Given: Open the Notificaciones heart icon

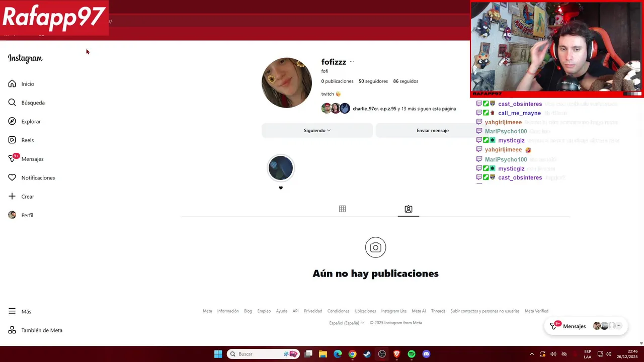Looking at the screenshot, I should (x=12, y=177).
